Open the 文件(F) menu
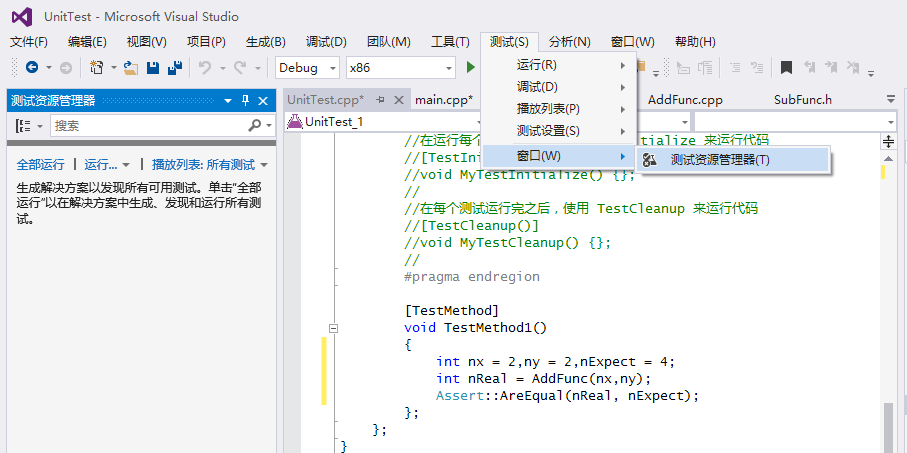 [x=29, y=42]
